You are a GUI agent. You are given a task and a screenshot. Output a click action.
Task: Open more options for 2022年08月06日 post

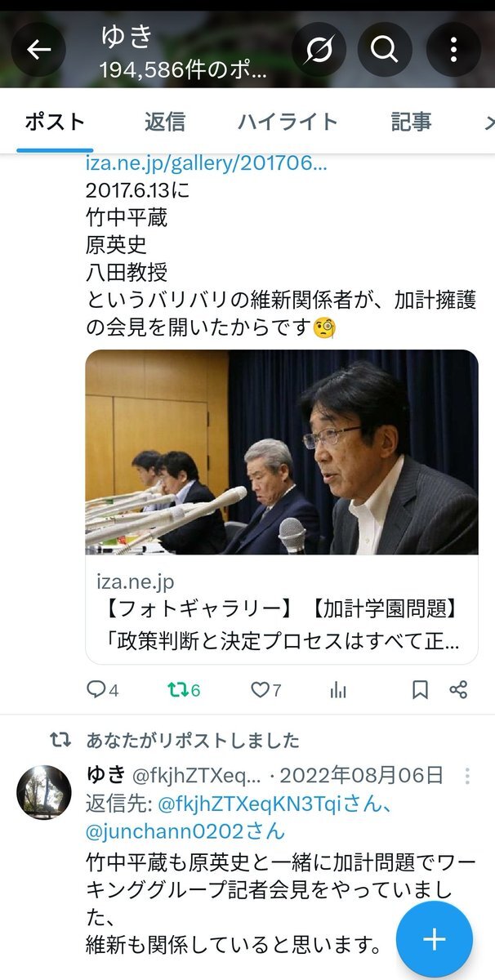pos(467,775)
